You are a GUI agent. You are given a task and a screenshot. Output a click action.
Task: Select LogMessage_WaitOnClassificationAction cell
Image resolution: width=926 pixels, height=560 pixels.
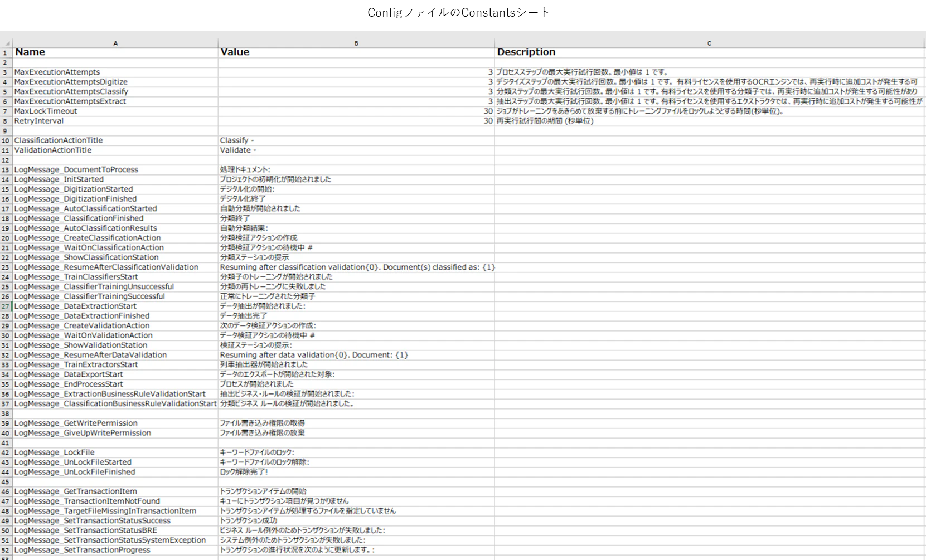(115, 248)
